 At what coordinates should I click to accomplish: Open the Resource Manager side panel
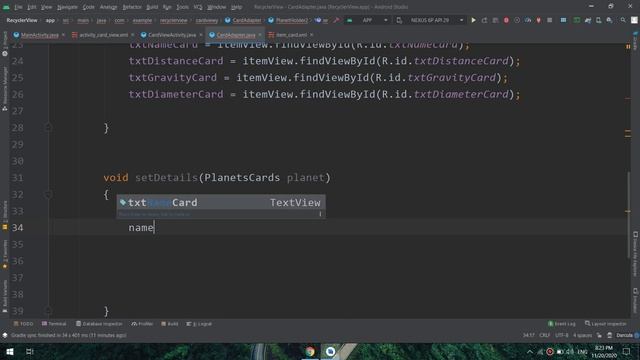pos(5,89)
